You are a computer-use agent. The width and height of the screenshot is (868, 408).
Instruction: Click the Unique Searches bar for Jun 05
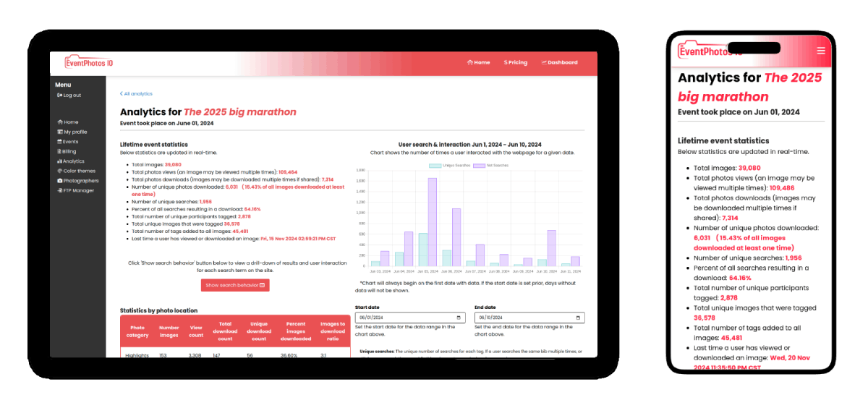[423, 250]
